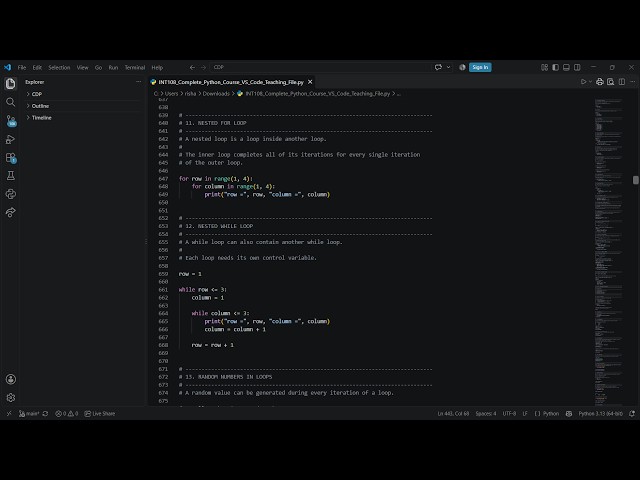This screenshot has height=480, width=640.
Task: Open the Customize Layout icon
Action: coord(544,67)
